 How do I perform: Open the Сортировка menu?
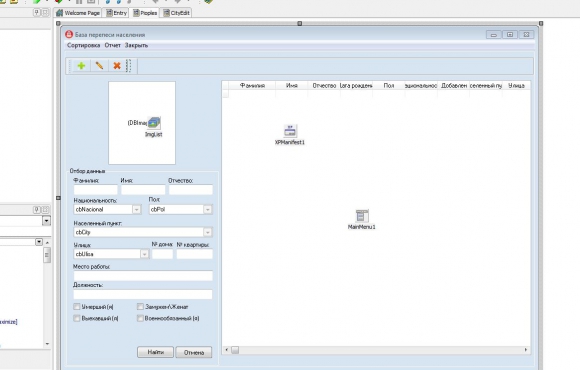point(84,45)
